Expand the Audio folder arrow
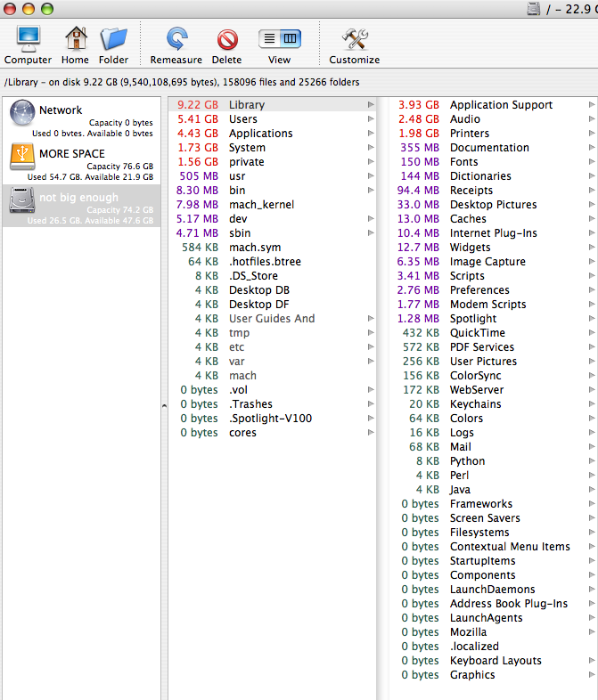The image size is (598, 700). 592,118
